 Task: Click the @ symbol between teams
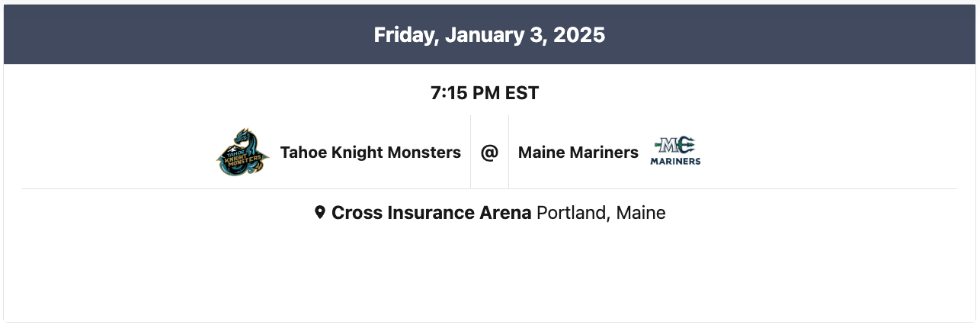coord(489,153)
